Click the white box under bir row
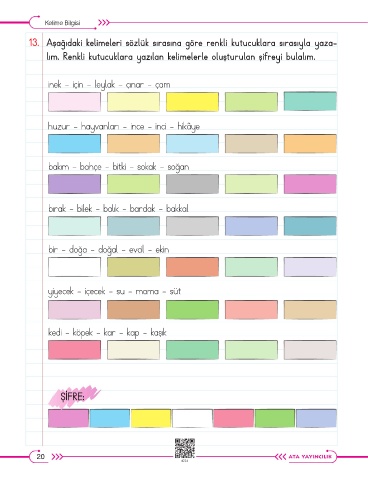Viewport: 368px width, 480px height. [x=74, y=267]
